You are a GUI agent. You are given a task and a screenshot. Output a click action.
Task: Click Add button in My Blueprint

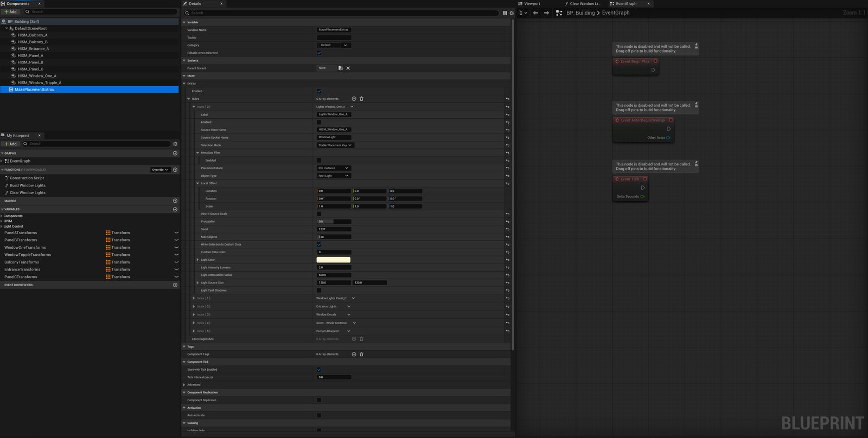pyautogui.click(x=11, y=144)
